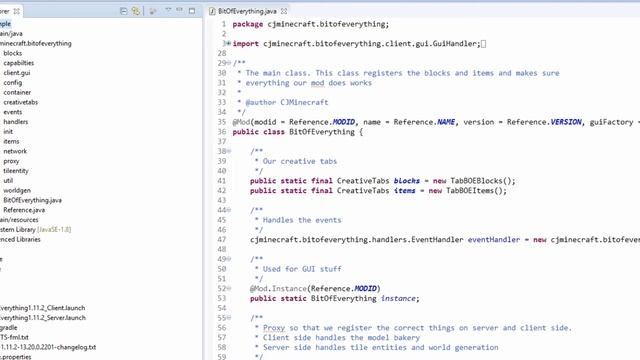
Task: Click the class name BitOfEverything on line 36
Action: (322, 132)
